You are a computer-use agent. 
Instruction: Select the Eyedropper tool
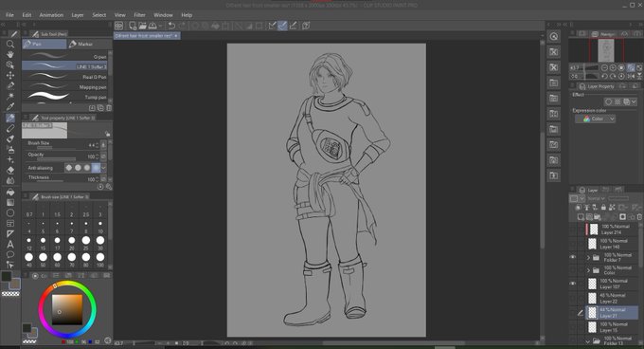[10, 106]
